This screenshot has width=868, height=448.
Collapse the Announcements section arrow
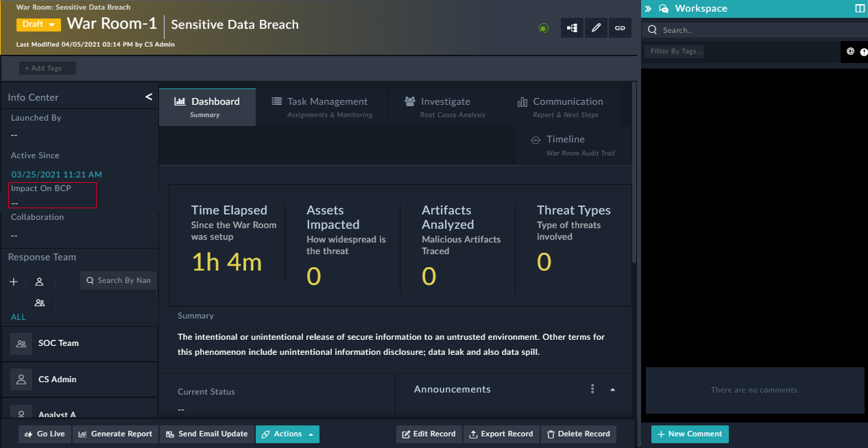click(612, 390)
